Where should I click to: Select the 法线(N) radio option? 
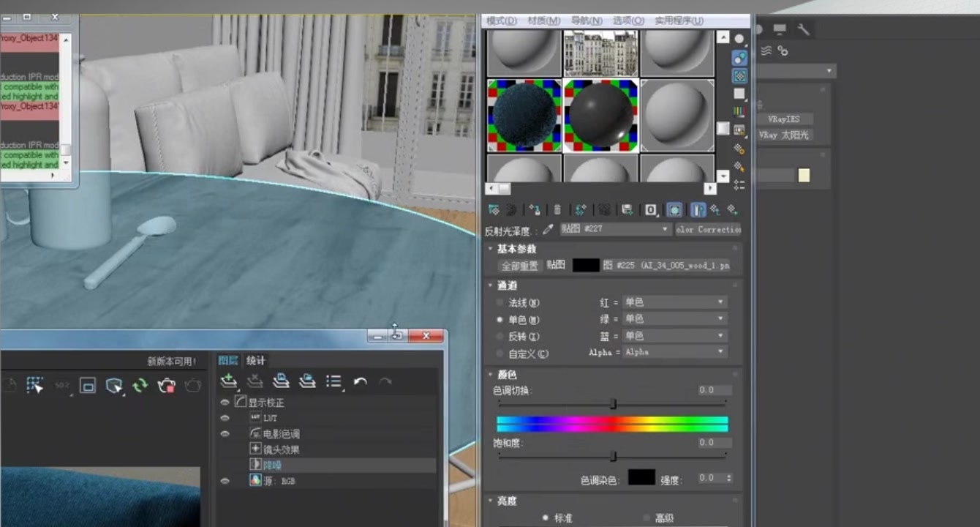[518, 302]
